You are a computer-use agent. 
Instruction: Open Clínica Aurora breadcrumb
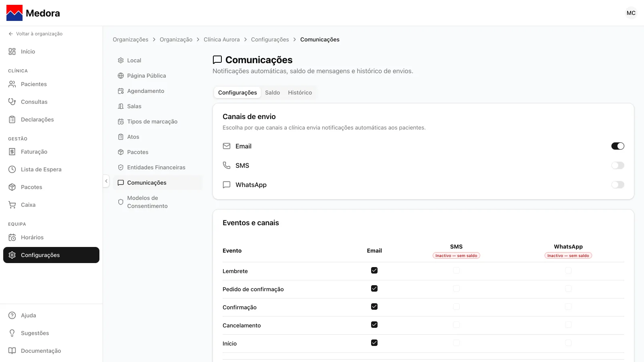[221, 39]
